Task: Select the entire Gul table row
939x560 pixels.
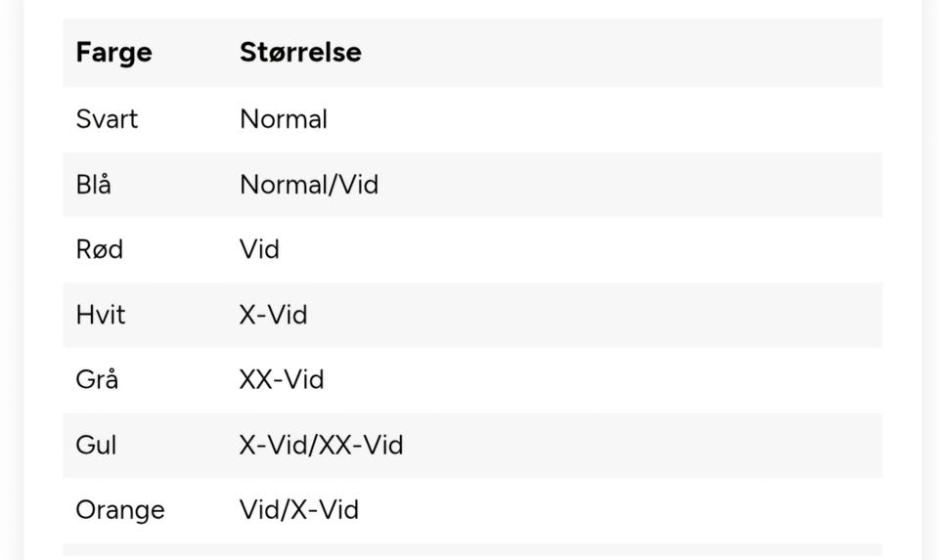Action: [587, 445]
